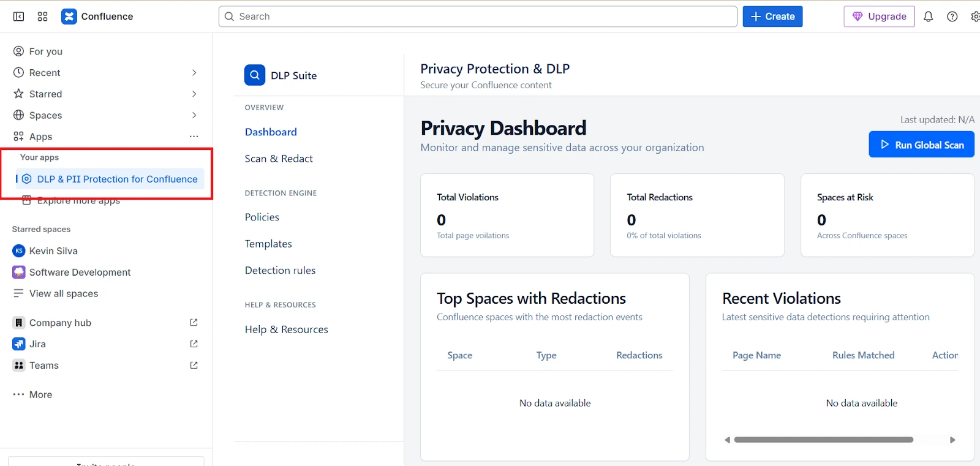Expand More items in sidebar
980x466 pixels.
(33, 395)
